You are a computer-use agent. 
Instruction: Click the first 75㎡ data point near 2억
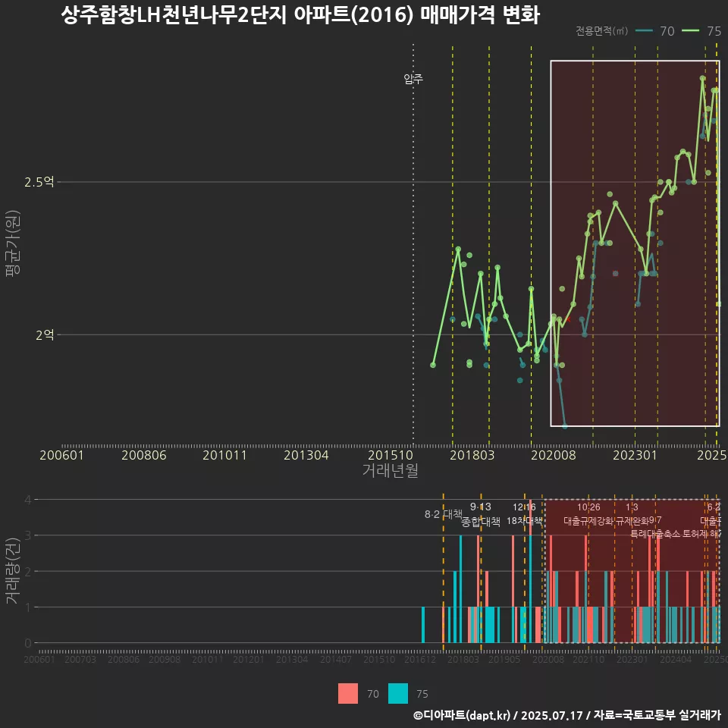point(433,365)
